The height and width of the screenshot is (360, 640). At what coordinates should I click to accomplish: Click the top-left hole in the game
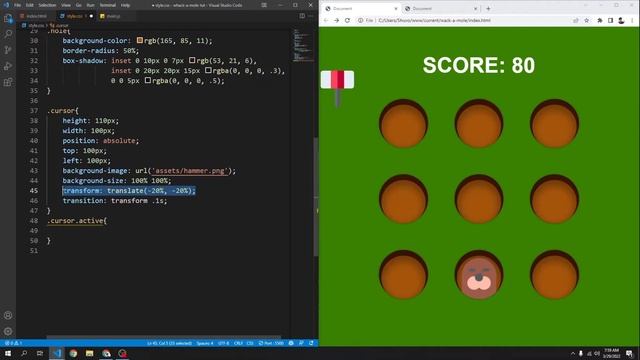click(x=403, y=123)
